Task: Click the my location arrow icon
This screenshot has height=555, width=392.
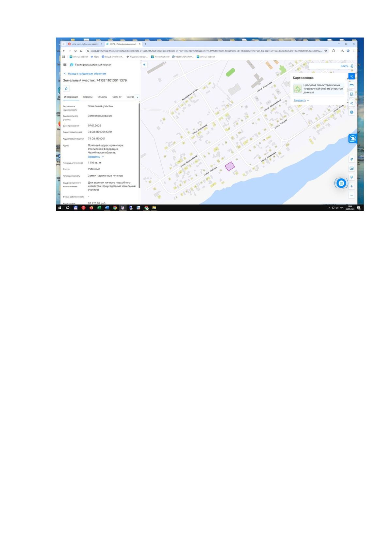Action: click(x=351, y=159)
